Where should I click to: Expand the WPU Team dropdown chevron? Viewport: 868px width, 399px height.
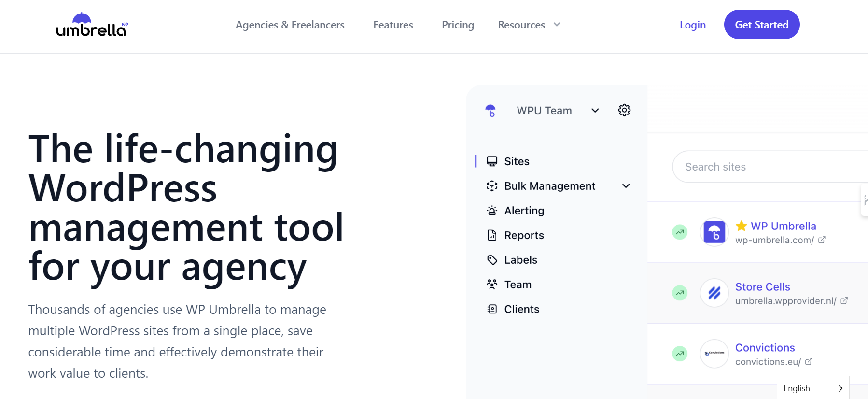pos(595,111)
